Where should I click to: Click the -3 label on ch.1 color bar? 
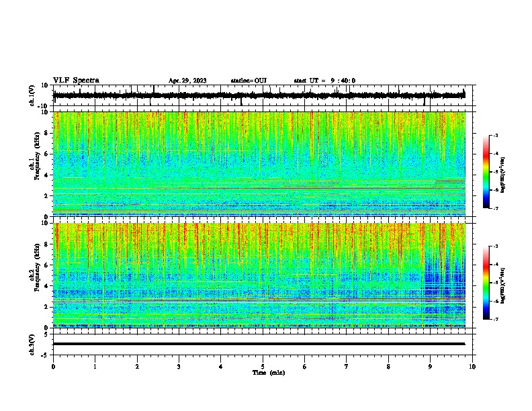pos(495,135)
